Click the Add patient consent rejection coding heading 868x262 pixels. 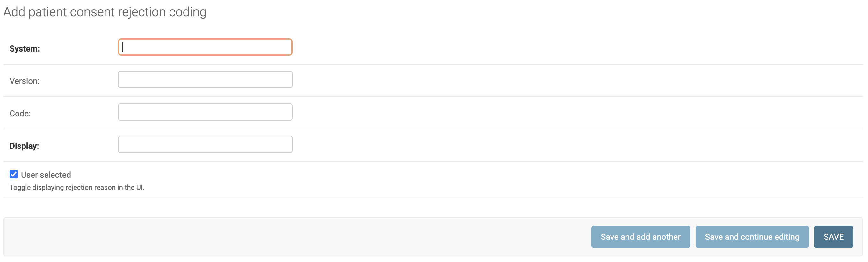coord(105,12)
